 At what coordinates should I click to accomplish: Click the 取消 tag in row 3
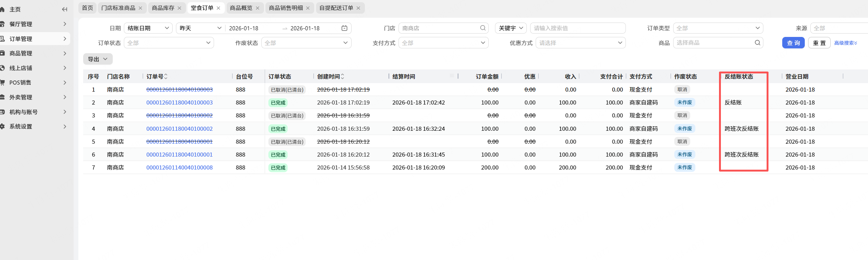(682, 116)
